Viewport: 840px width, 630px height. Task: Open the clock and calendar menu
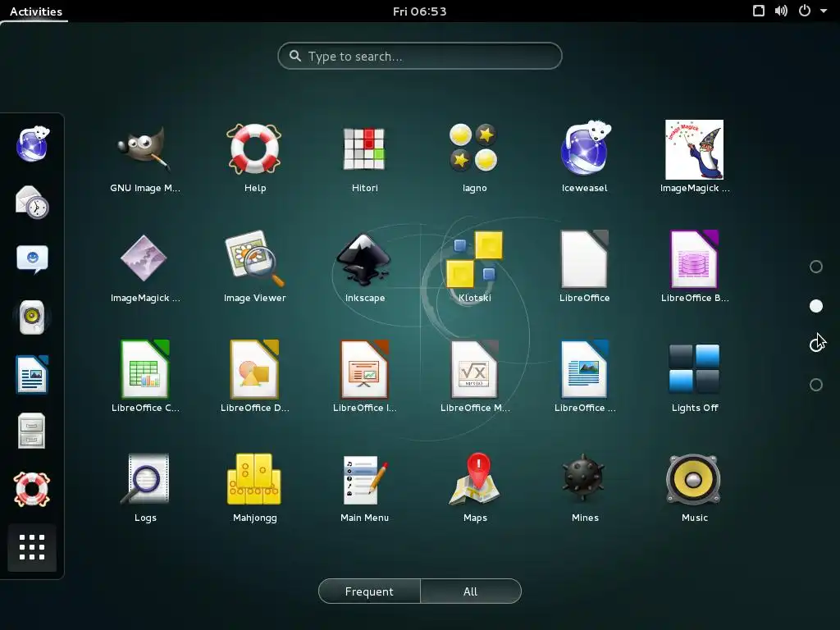click(x=419, y=11)
